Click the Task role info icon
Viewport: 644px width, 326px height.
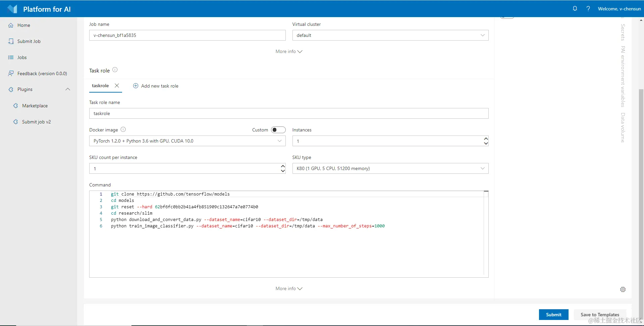coord(115,70)
